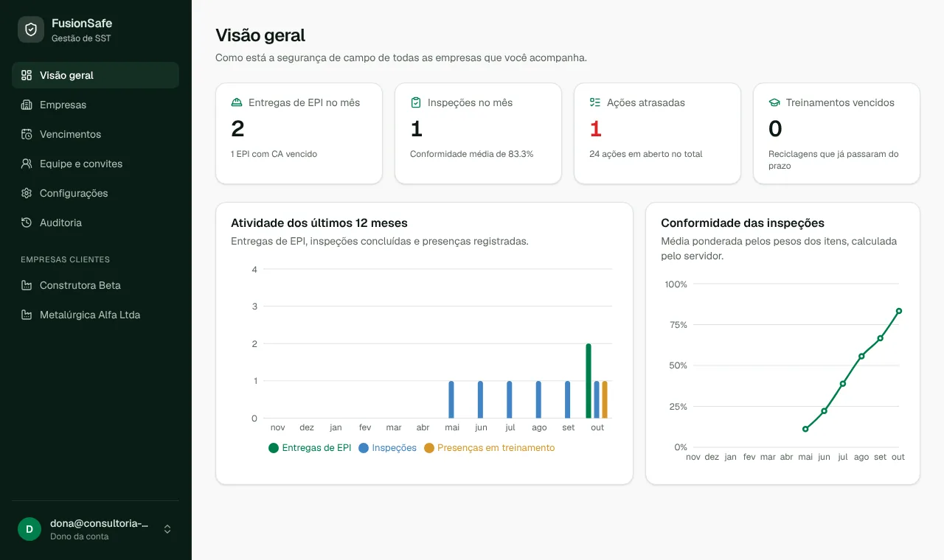
Task: Click the Equipe e convites people icon
Action: [27, 164]
